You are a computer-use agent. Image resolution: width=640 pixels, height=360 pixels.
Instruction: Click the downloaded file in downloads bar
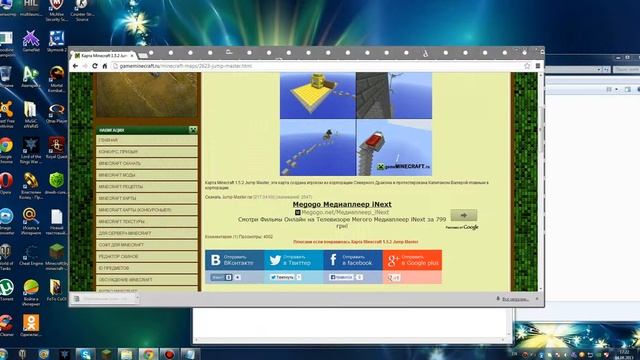tap(103, 299)
